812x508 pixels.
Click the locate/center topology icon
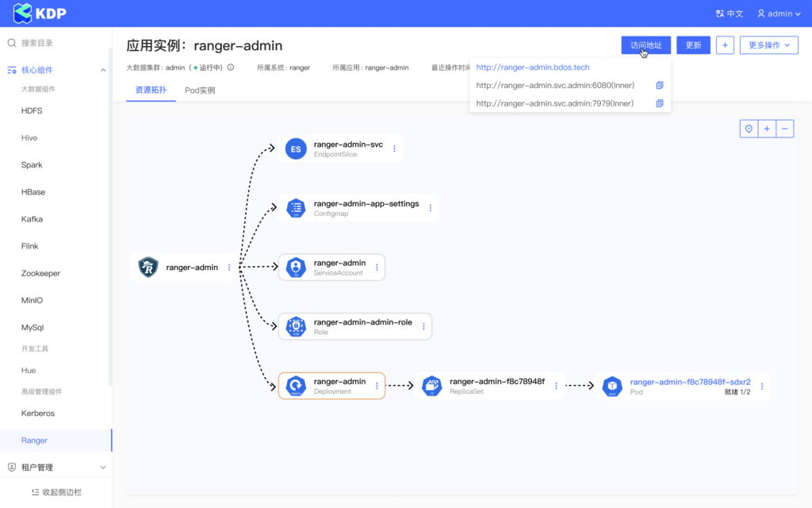[x=749, y=129]
